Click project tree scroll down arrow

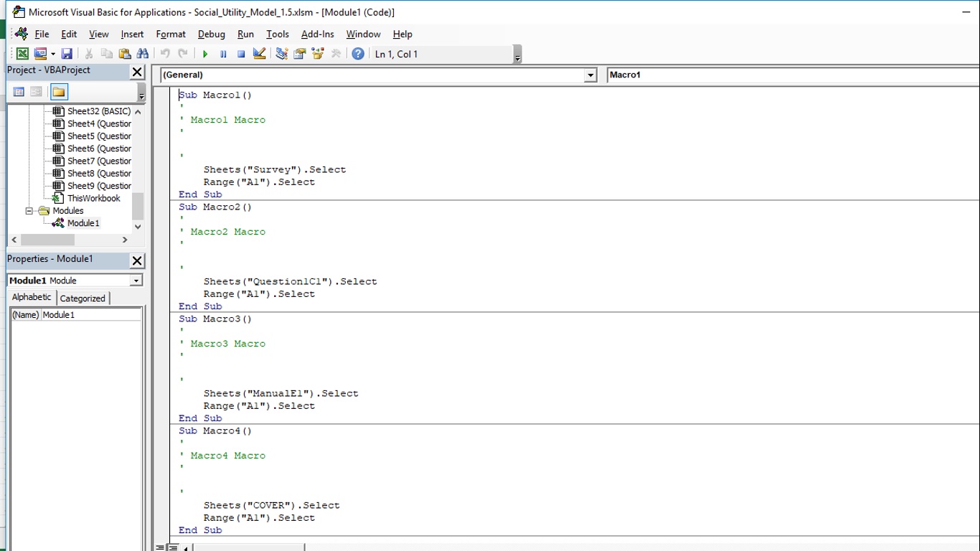pos(138,226)
